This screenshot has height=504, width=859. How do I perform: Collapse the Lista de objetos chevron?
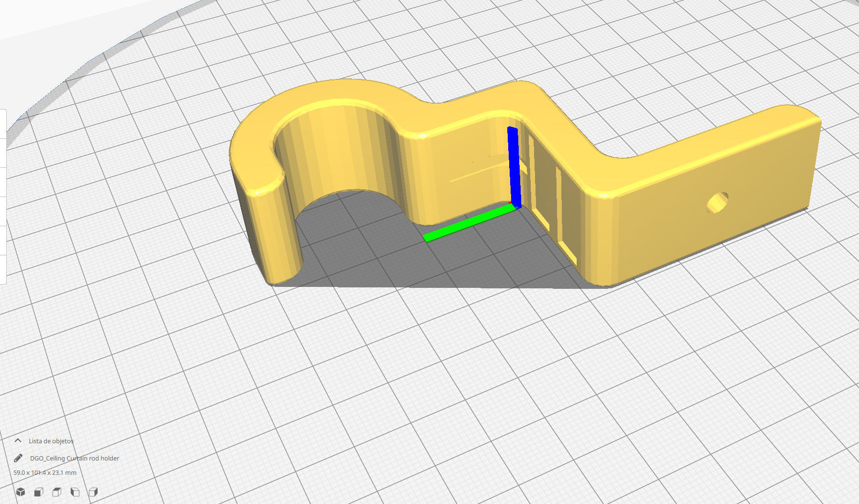click(18, 440)
